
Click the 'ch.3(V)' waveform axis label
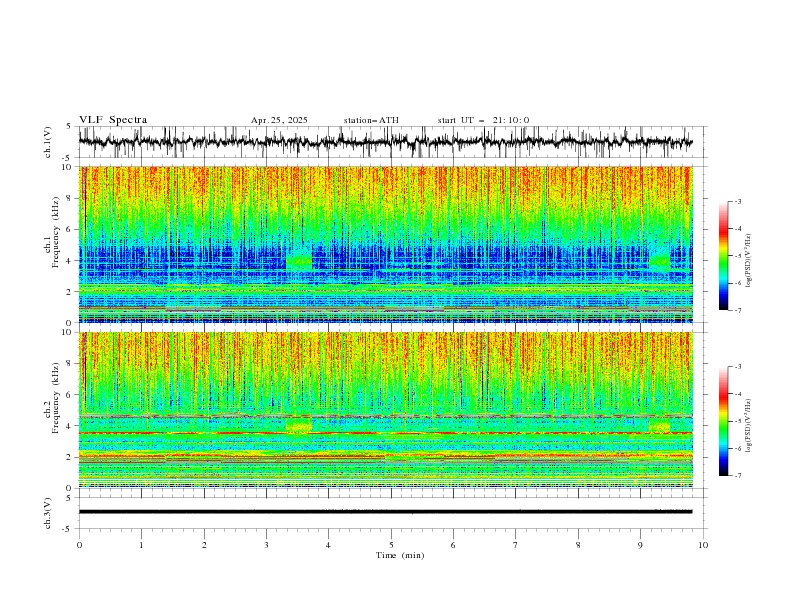48,513
